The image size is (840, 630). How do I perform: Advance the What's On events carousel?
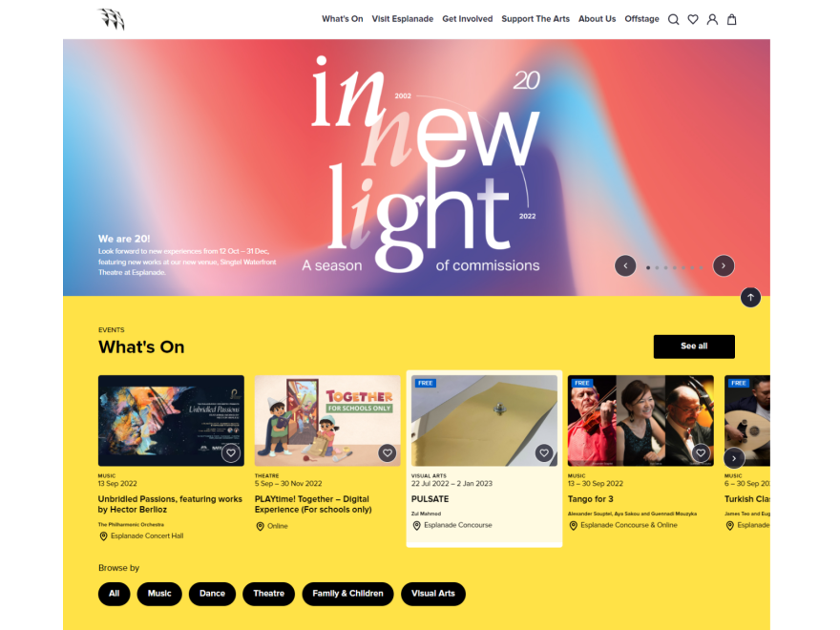coord(734,458)
